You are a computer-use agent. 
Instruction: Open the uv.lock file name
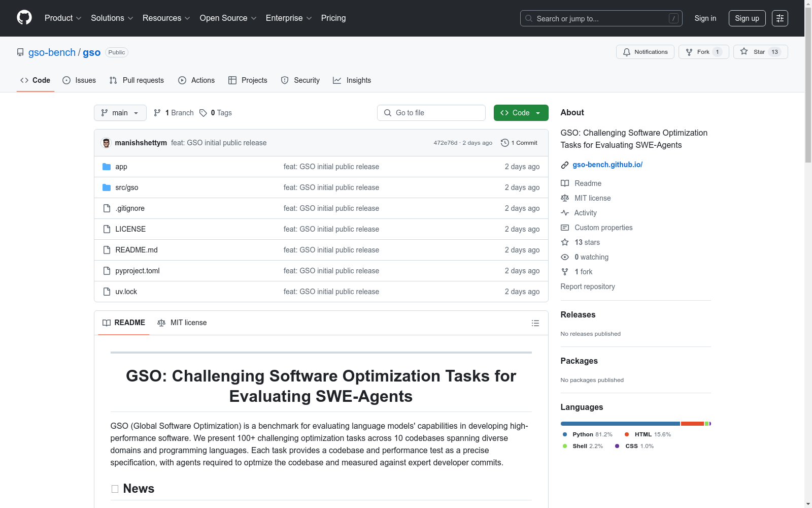[126, 292]
